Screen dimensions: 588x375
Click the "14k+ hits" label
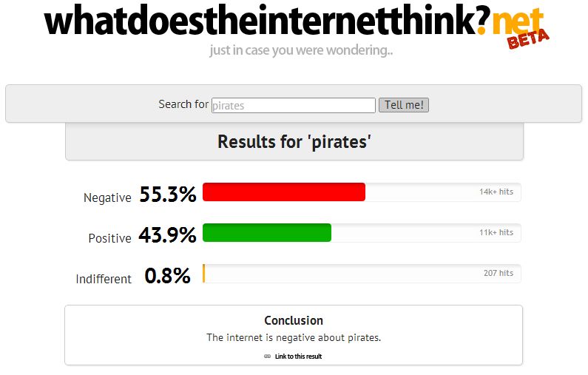[496, 192]
